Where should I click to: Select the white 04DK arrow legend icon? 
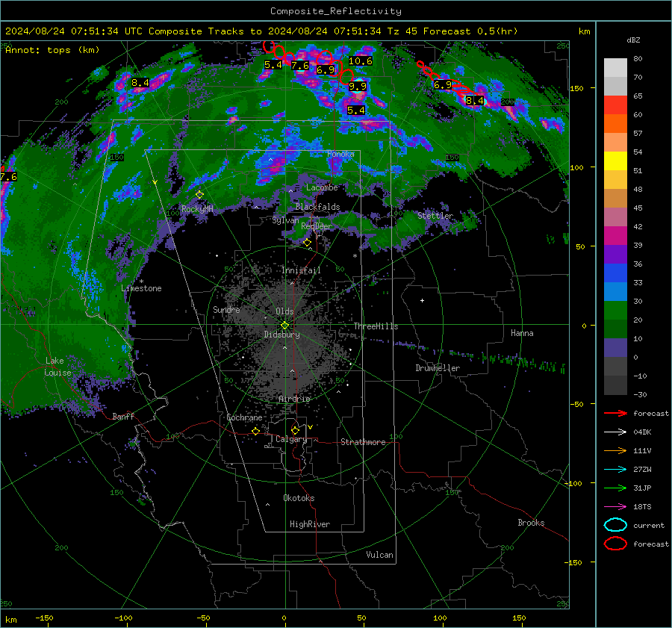click(x=615, y=432)
